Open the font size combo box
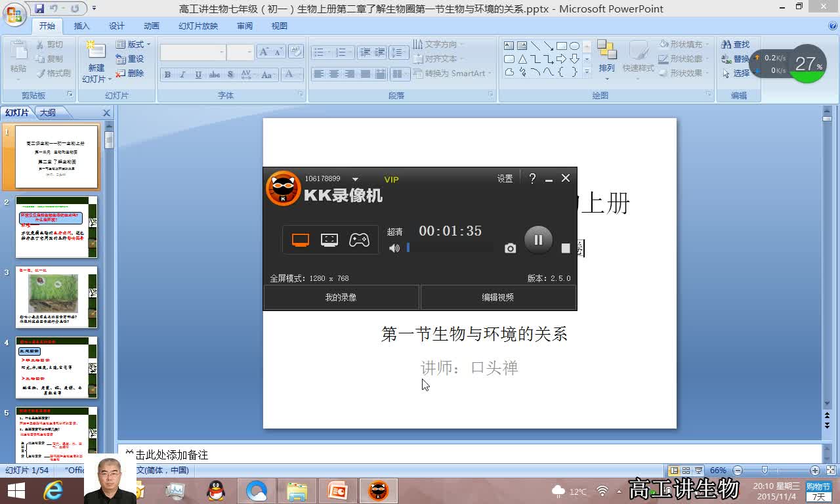Screen dimensions: 840x504 pyautogui.click(x=240, y=52)
